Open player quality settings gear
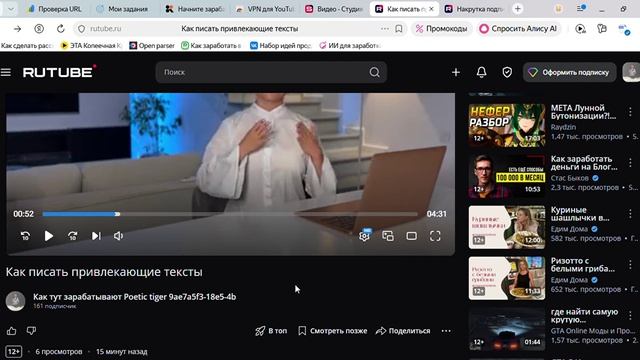The height and width of the screenshot is (360, 640). click(x=364, y=236)
